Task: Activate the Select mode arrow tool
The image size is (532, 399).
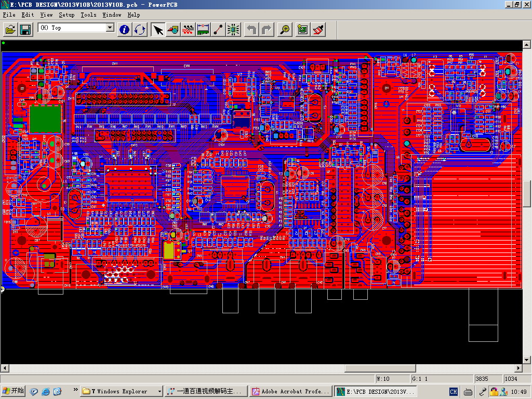Action: (158, 30)
